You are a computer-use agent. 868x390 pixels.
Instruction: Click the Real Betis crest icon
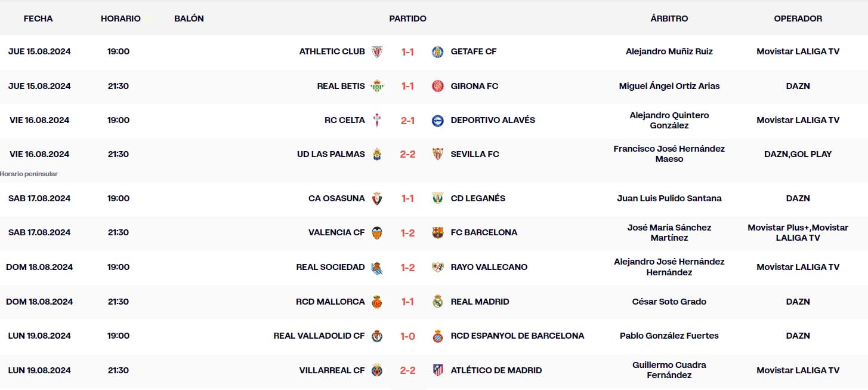(x=377, y=86)
